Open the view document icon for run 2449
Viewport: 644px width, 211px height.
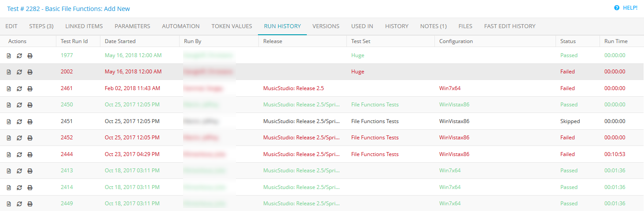[9, 204]
